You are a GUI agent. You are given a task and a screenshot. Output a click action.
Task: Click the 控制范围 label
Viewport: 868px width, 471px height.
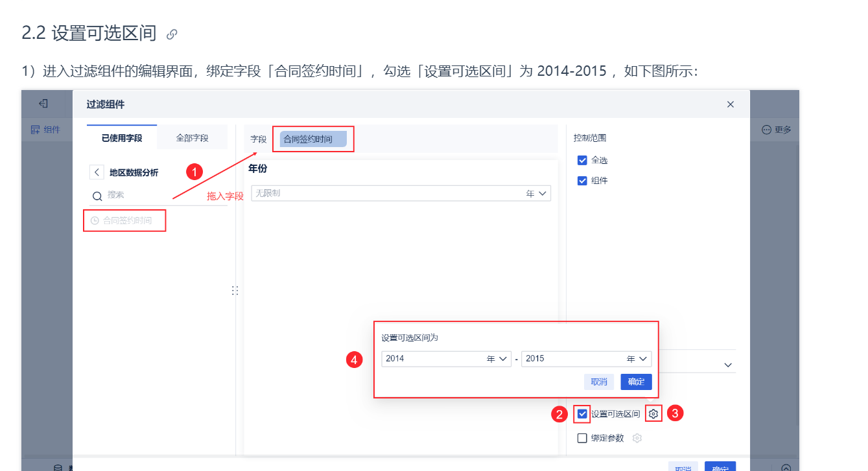[x=590, y=138]
